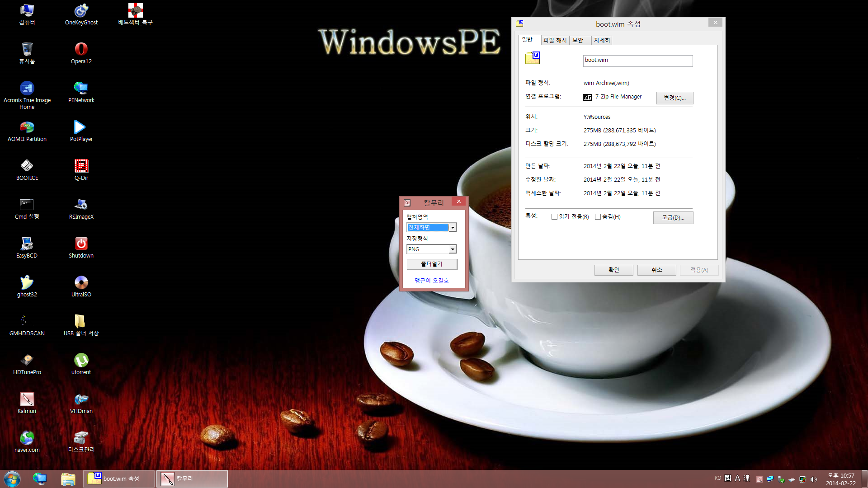Viewport: 868px width, 488px height.
Task: Launch 디스크관리 desktop icon
Action: [81, 441]
